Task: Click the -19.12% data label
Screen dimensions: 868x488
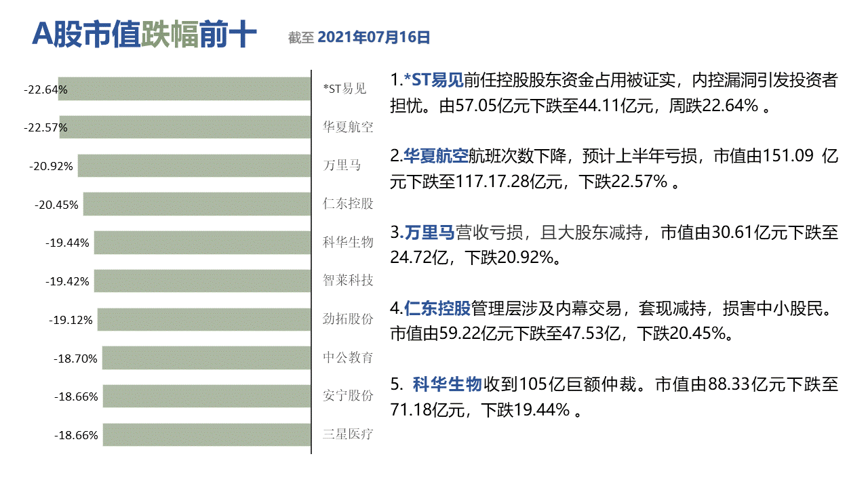Action: tap(71, 320)
